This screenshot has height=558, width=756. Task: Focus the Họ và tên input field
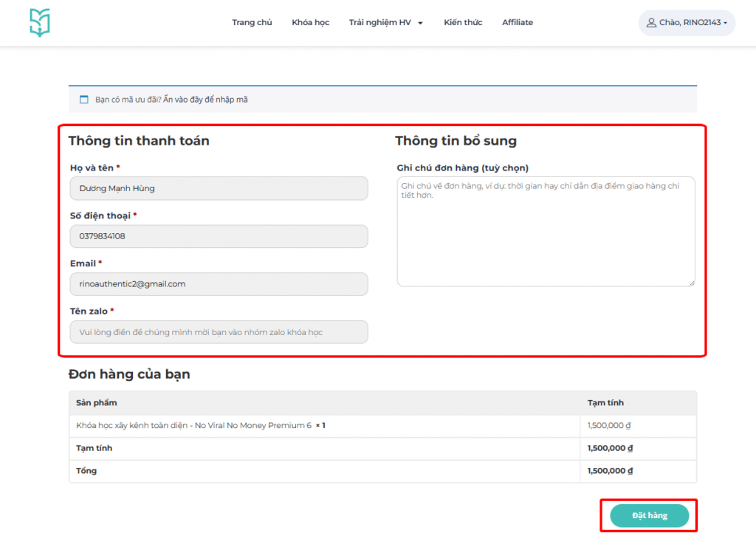tap(219, 188)
